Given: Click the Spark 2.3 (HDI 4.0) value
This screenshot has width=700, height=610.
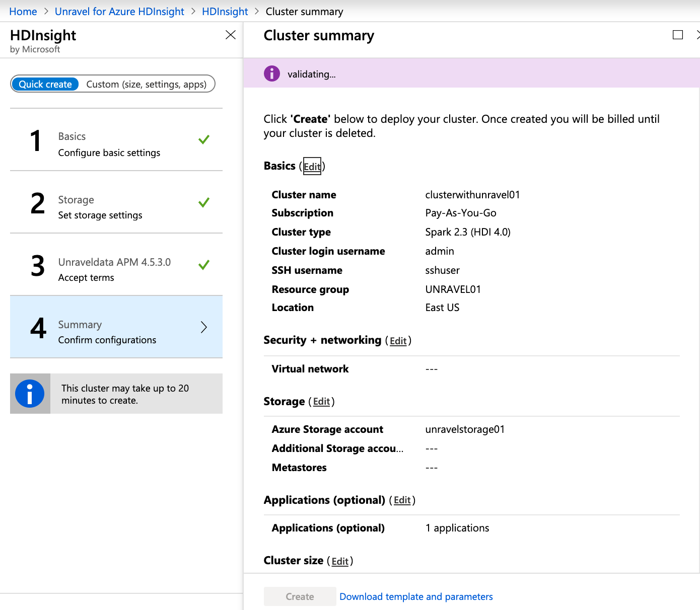Looking at the screenshot, I should click(468, 232).
